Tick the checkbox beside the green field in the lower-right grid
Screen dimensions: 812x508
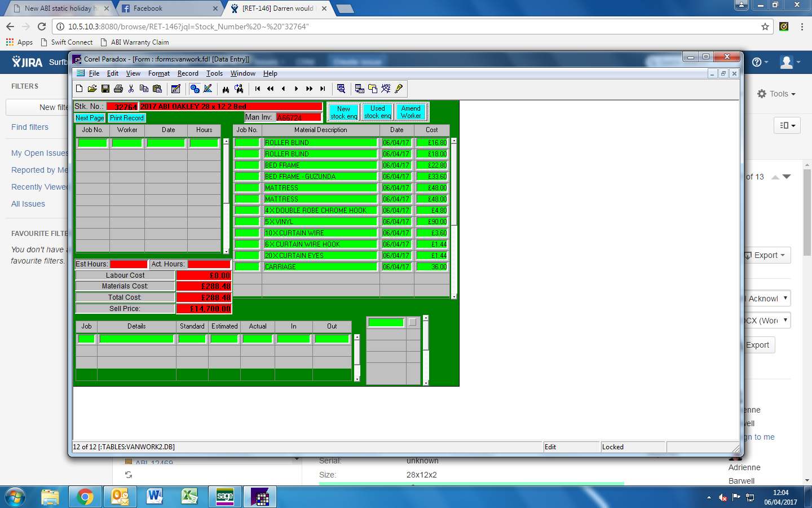click(x=412, y=322)
